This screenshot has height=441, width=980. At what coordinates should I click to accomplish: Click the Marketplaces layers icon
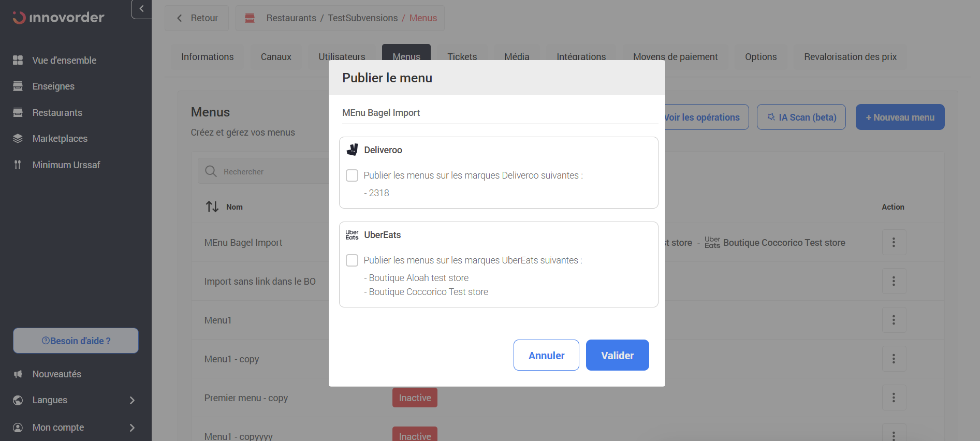(x=18, y=138)
